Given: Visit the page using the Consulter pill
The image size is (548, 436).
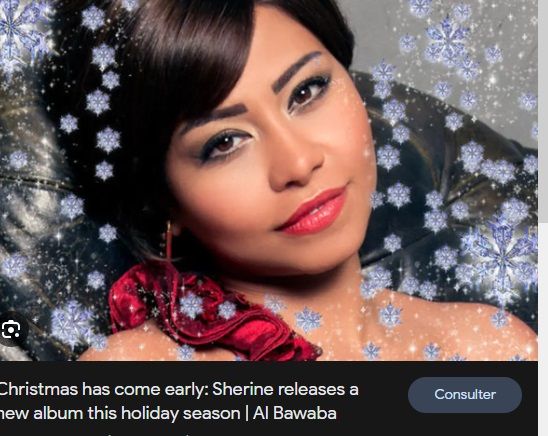Looking at the screenshot, I should pos(465,395).
